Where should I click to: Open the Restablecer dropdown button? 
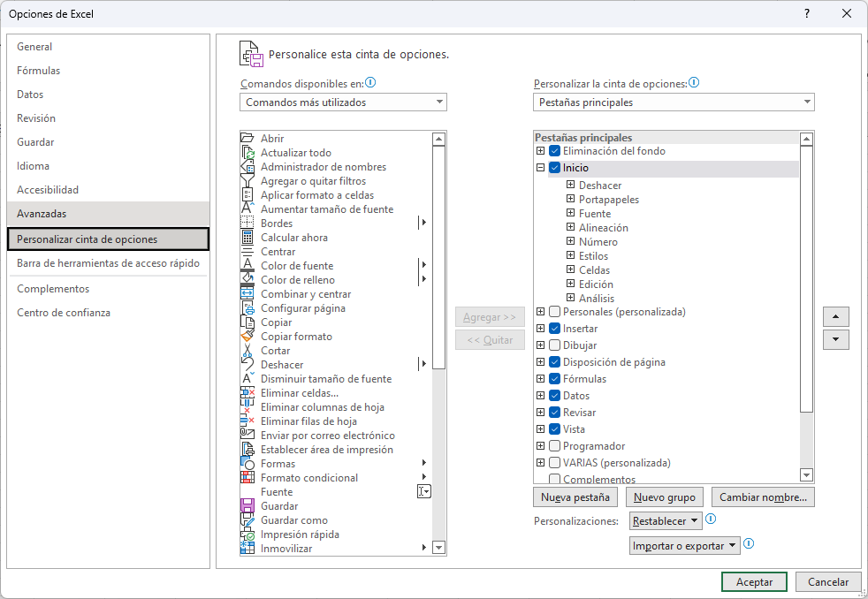pyautogui.click(x=666, y=521)
